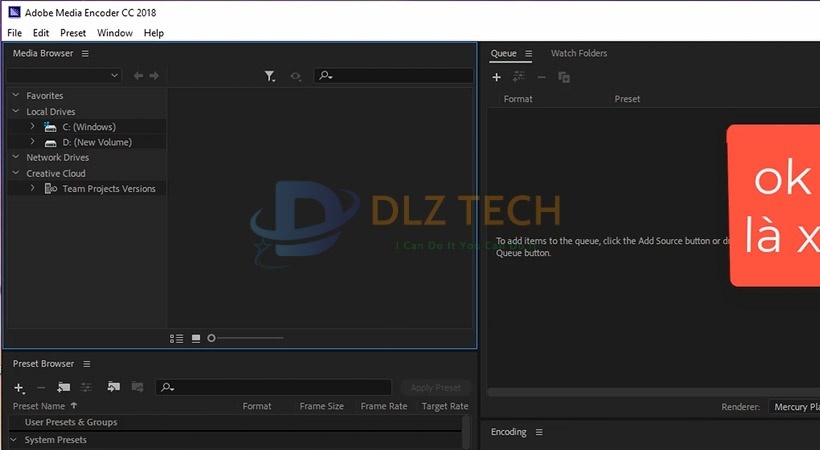
Task: Switch to the Watch Folders tab
Action: tap(578, 54)
